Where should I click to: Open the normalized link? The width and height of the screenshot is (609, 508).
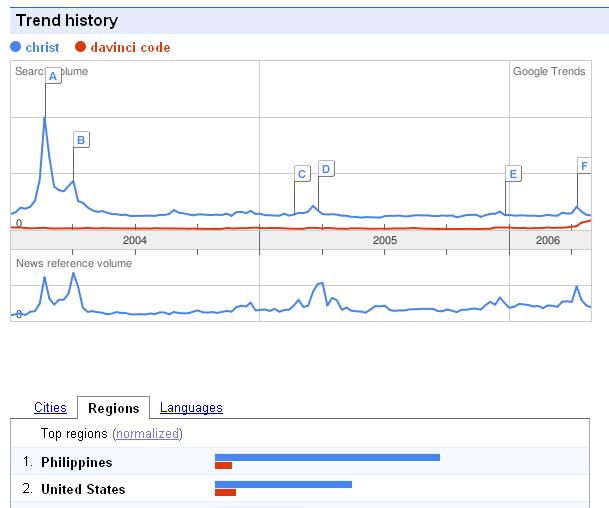148,433
